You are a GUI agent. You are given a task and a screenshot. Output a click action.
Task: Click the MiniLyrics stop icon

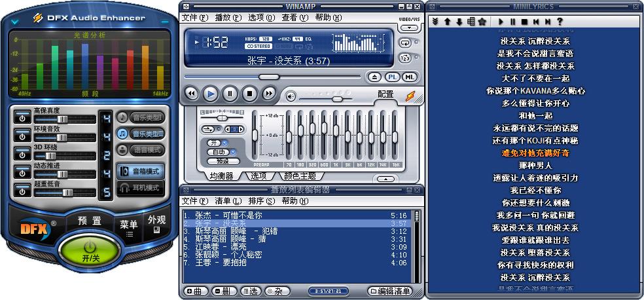coord(524,22)
